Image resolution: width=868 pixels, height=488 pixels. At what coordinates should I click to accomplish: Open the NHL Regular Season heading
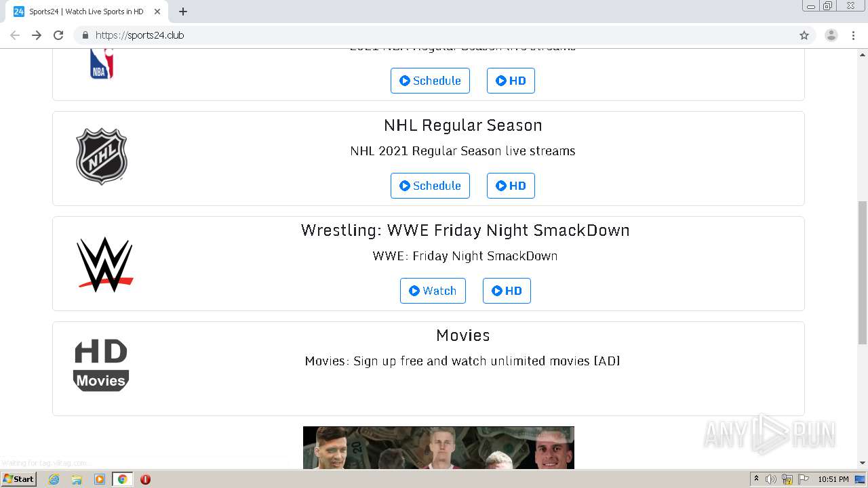pyautogui.click(x=463, y=125)
